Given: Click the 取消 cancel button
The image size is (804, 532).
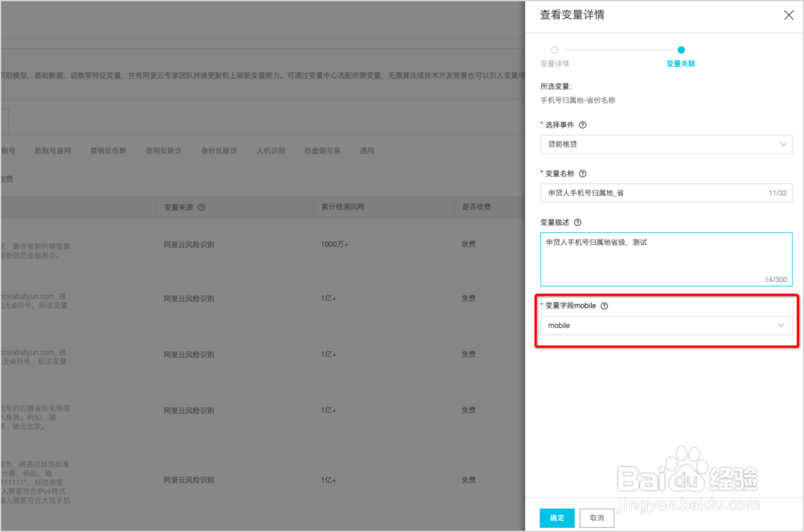Looking at the screenshot, I should point(596,518).
